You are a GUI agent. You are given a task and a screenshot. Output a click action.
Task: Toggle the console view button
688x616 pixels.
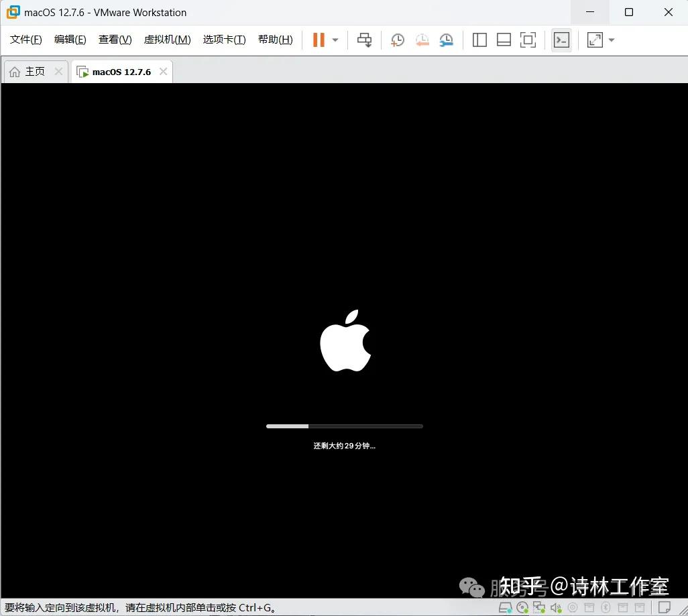tap(561, 40)
